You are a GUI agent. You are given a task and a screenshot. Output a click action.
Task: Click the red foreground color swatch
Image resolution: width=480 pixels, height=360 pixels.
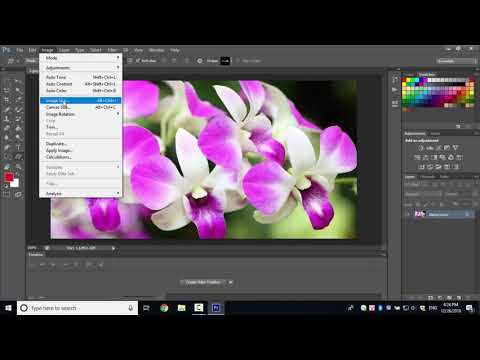tap(9, 177)
